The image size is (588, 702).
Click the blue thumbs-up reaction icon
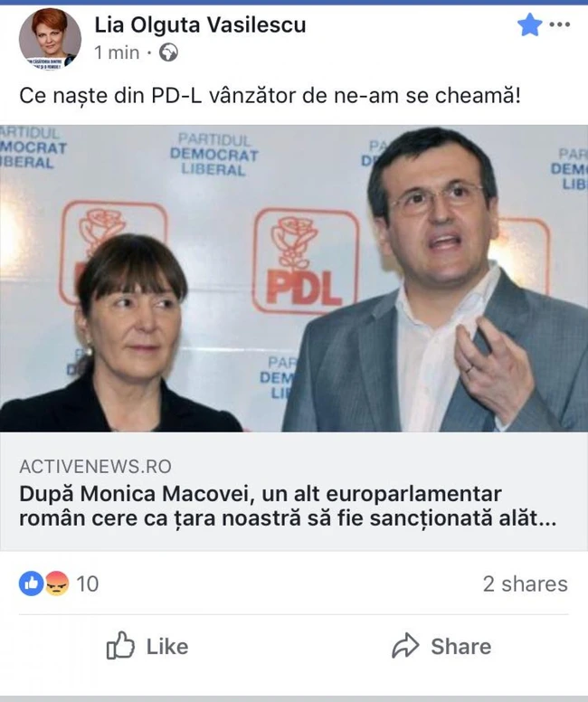(x=31, y=583)
